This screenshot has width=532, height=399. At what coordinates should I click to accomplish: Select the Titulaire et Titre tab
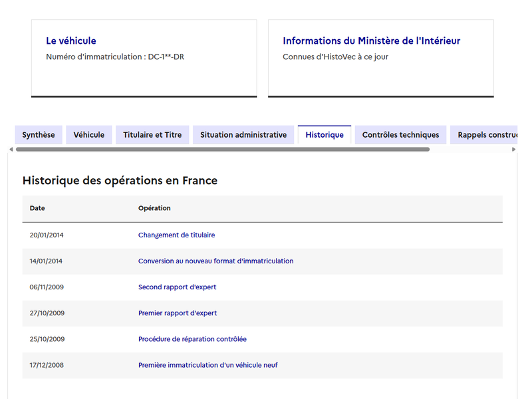click(x=152, y=135)
